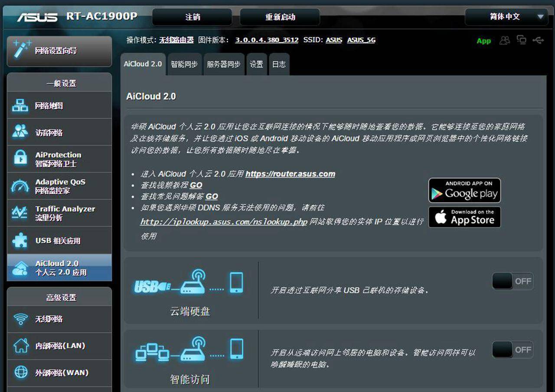This screenshot has height=392, width=555.
Task: Open the 日志 log tab
Action: (x=279, y=64)
